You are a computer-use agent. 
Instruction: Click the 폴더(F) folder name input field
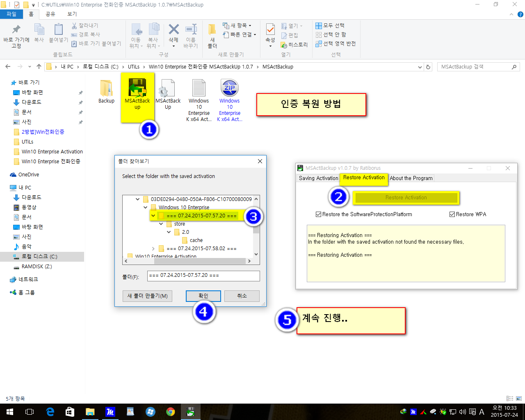point(204,276)
